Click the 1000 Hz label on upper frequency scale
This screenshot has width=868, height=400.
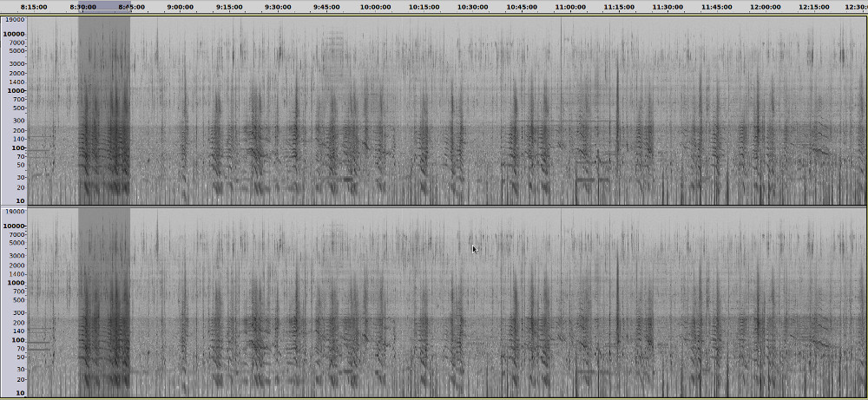point(16,90)
